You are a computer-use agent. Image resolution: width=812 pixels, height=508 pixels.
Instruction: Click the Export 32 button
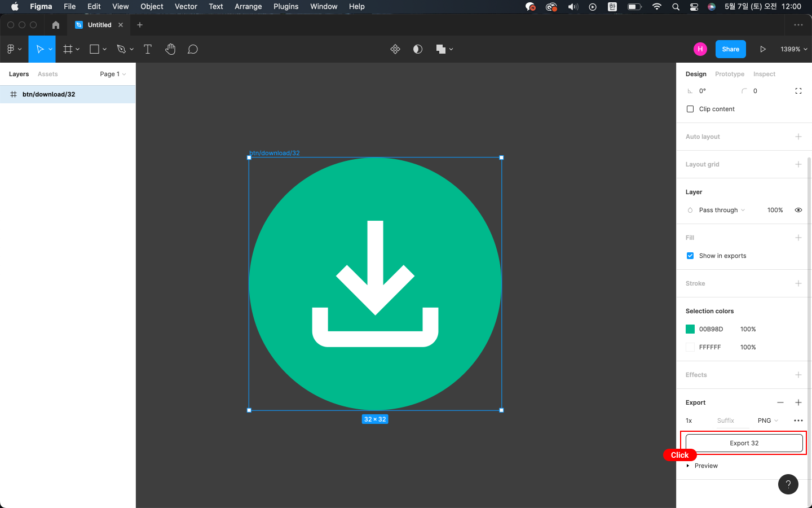(x=744, y=443)
